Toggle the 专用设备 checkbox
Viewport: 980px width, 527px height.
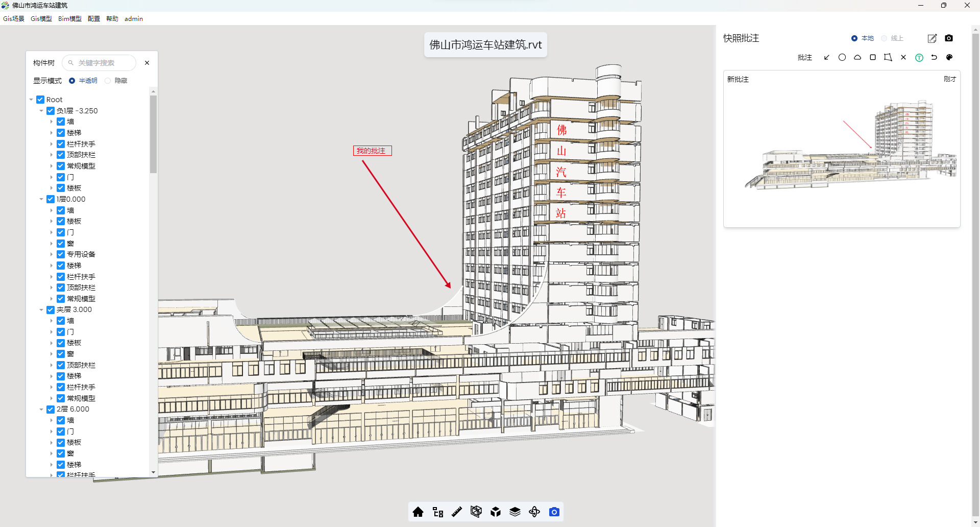point(61,254)
